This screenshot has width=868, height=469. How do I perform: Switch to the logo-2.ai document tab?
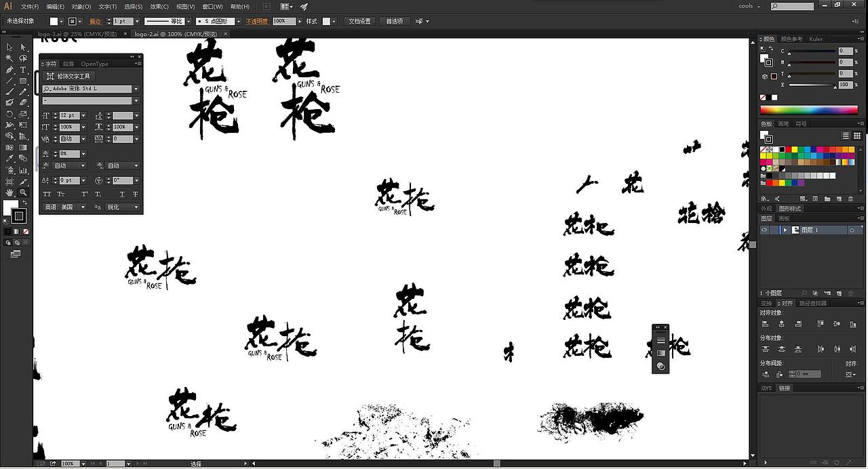pos(170,33)
